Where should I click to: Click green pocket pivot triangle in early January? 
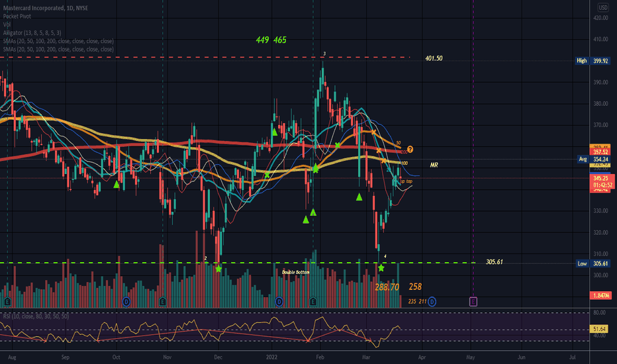[x=275, y=132]
